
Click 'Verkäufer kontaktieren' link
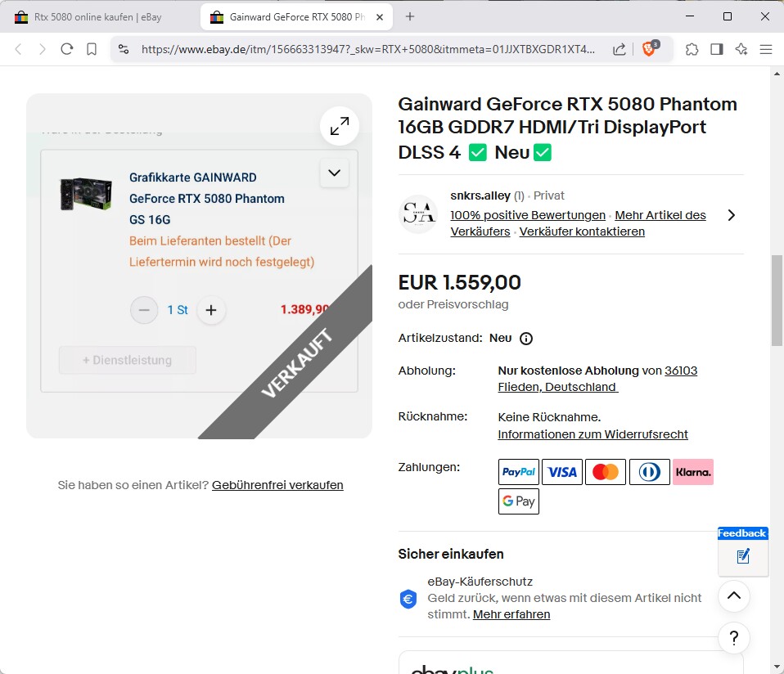tap(582, 231)
